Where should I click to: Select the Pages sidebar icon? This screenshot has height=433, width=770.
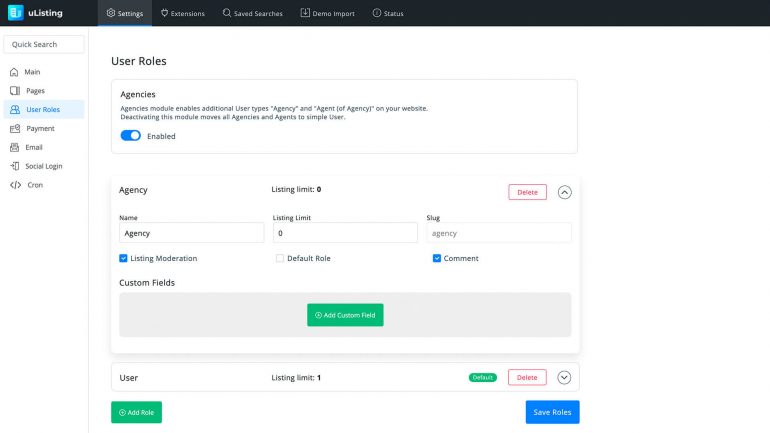[15, 91]
